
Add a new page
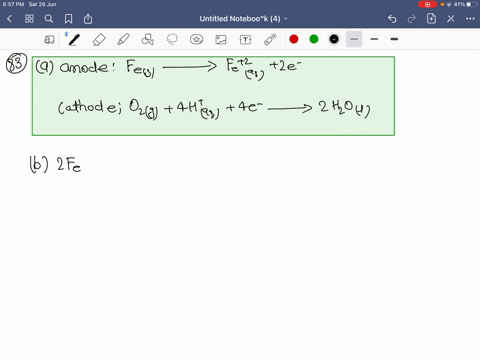431,19
